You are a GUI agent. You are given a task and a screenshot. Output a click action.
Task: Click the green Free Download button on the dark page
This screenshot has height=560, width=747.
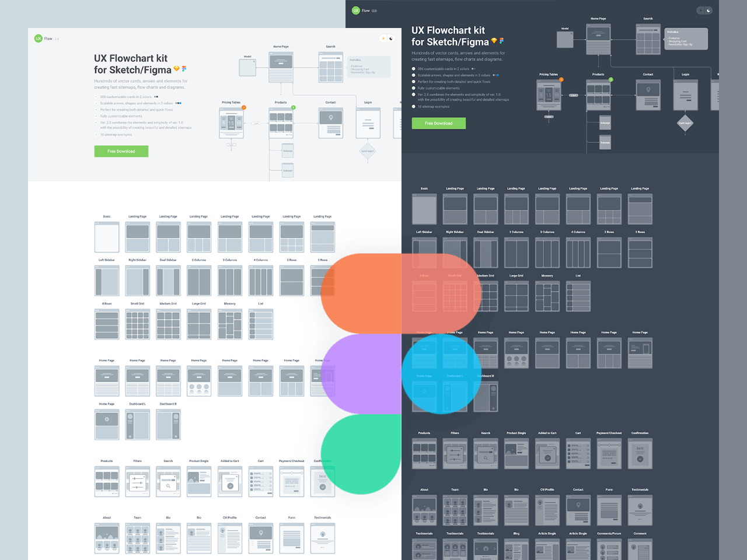439,123
